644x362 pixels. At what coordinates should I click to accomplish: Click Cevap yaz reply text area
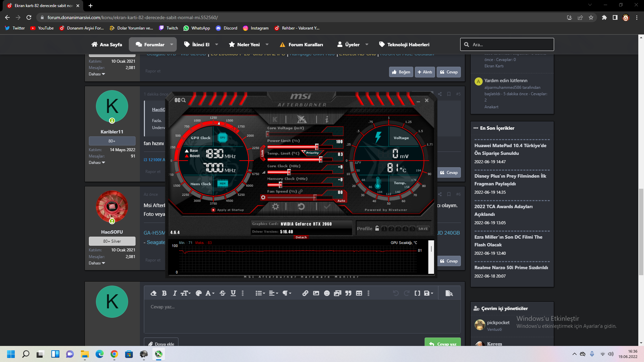tap(302, 316)
